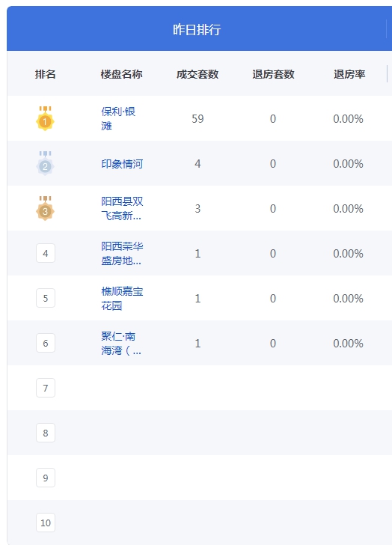The width and height of the screenshot is (392, 545).
Task: Click the 退房率 column header
Action: tap(349, 74)
